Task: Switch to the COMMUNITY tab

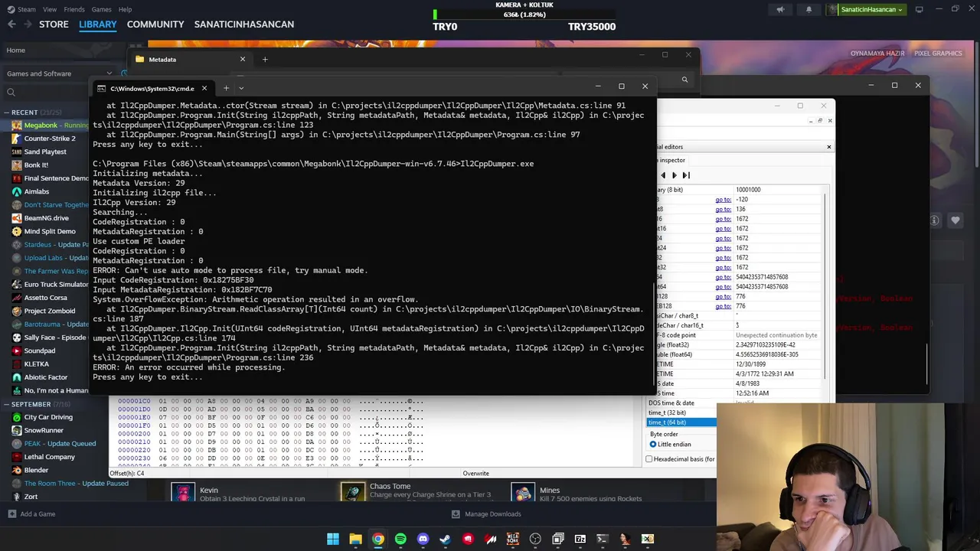Action: tap(155, 24)
